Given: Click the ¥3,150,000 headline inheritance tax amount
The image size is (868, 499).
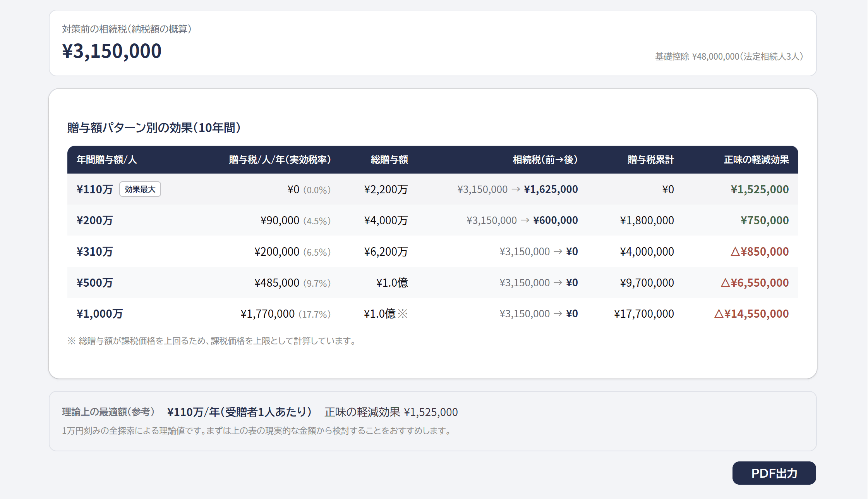Looking at the screenshot, I should coord(112,51).
